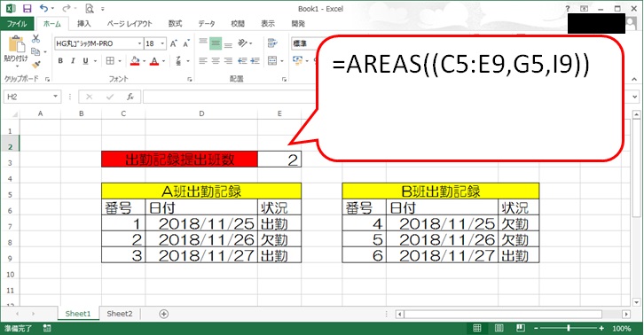Open Excel Help question mark icon
The height and width of the screenshot is (335, 644).
568,9
